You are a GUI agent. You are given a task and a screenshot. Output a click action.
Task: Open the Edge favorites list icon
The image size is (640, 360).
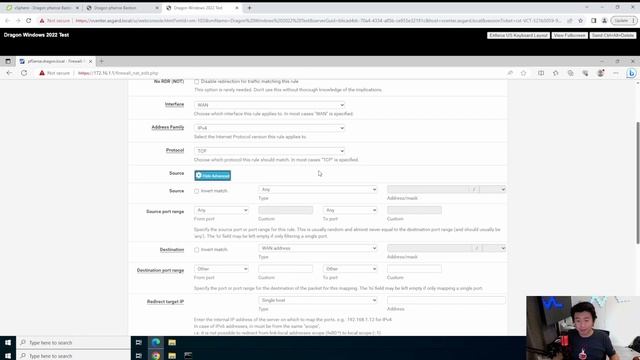click(x=556, y=73)
